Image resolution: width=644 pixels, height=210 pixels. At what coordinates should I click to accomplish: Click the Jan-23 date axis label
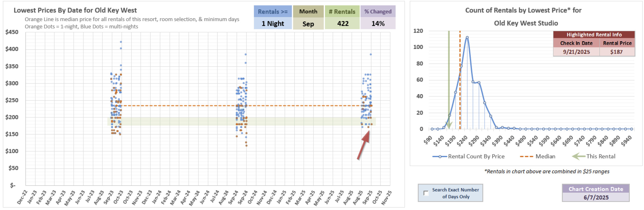tap(32, 197)
